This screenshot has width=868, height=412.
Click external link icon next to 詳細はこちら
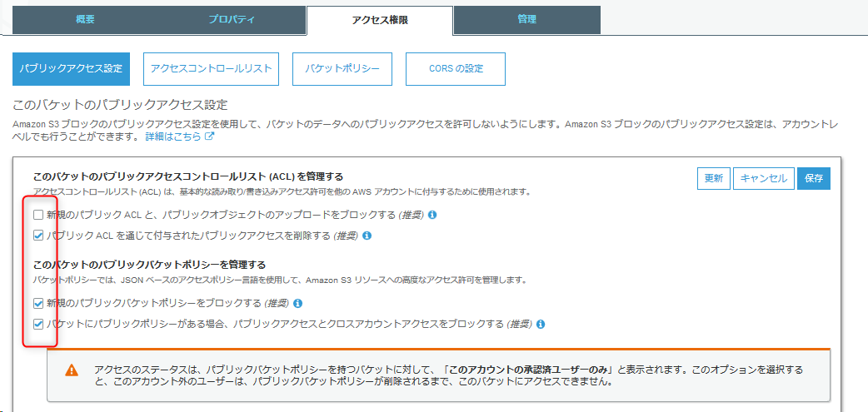tap(209, 136)
